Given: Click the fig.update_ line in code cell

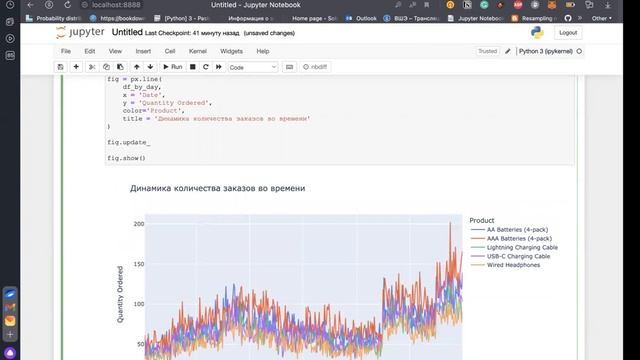Looking at the screenshot, I should pyautogui.click(x=129, y=142).
